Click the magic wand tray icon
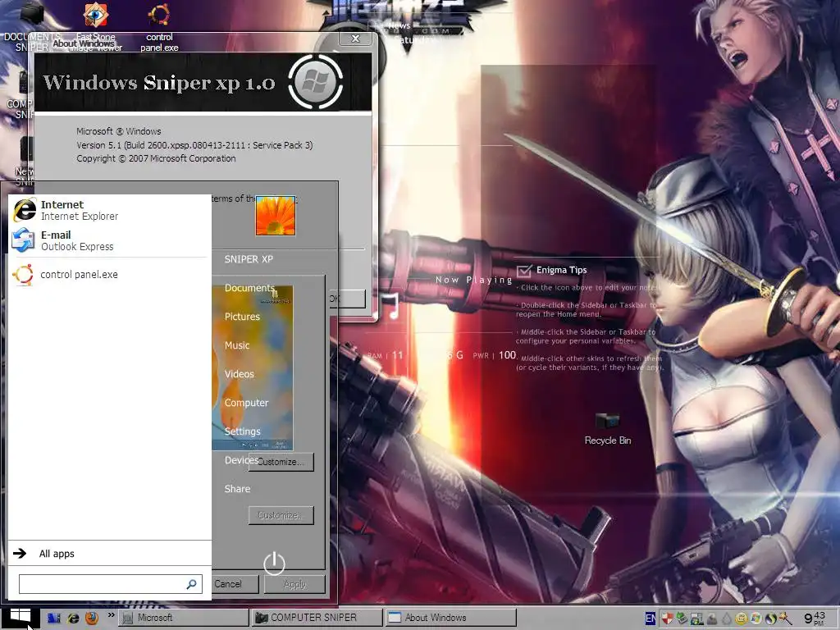The width and height of the screenshot is (840, 630). (785, 619)
